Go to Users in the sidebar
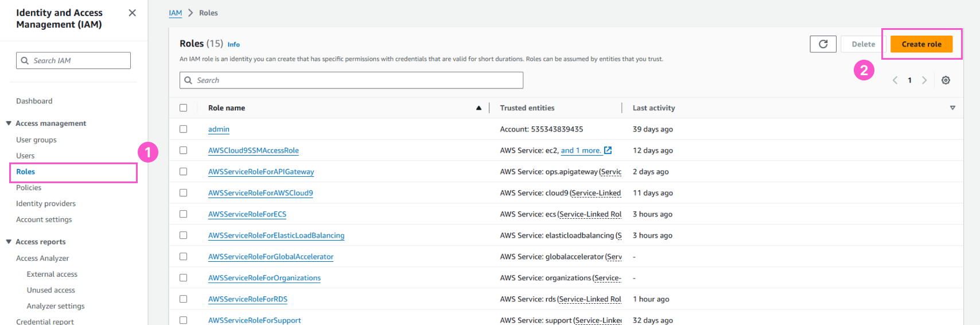Image resolution: width=980 pixels, height=325 pixels. click(x=25, y=156)
